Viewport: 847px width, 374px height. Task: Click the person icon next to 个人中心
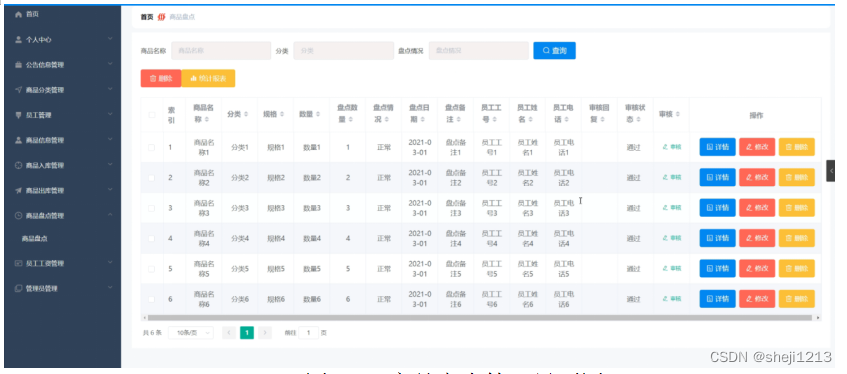pyautogui.click(x=18, y=39)
